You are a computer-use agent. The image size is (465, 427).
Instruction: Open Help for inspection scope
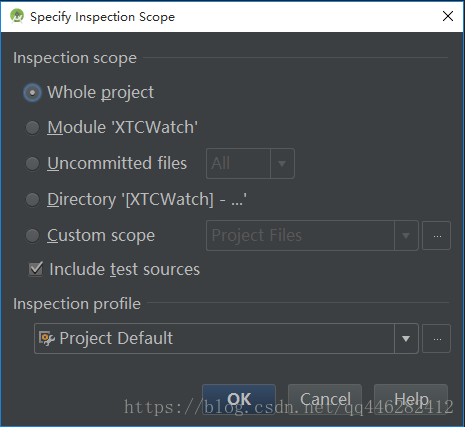point(411,399)
